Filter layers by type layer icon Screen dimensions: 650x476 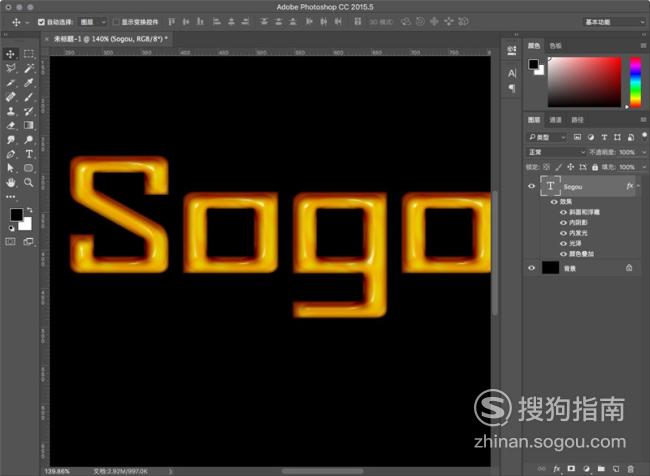click(604, 137)
